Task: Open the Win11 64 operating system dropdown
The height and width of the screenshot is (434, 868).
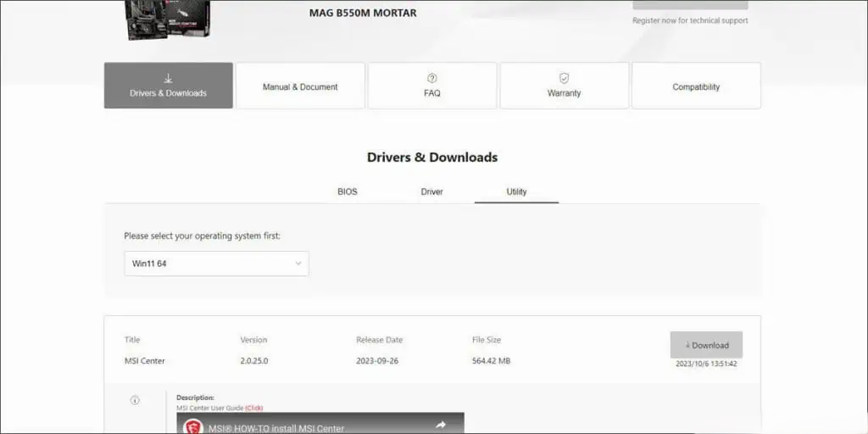Action: pyautogui.click(x=216, y=264)
